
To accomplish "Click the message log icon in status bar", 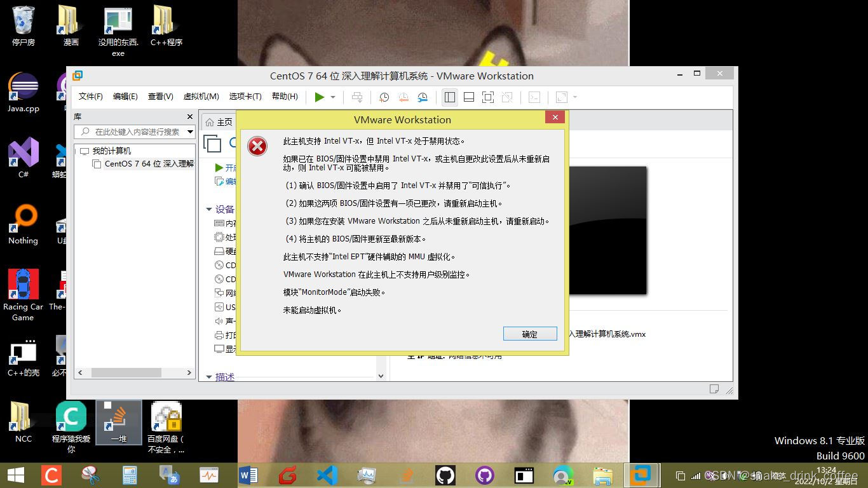I will pyautogui.click(x=714, y=389).
